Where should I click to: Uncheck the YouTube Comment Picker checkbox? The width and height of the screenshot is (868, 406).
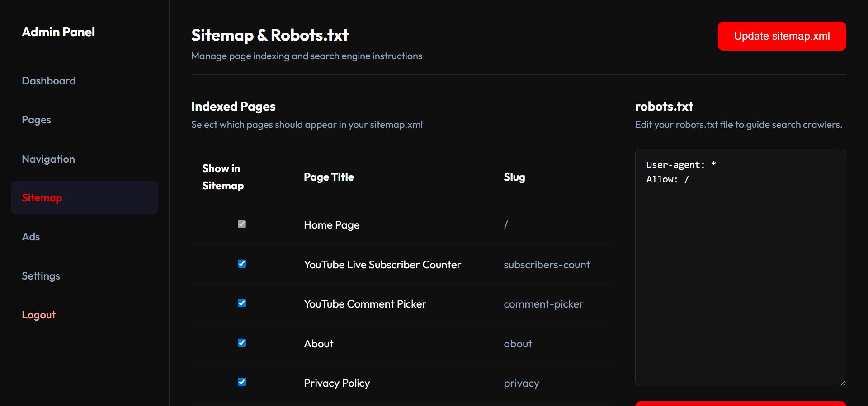point(242,303)
